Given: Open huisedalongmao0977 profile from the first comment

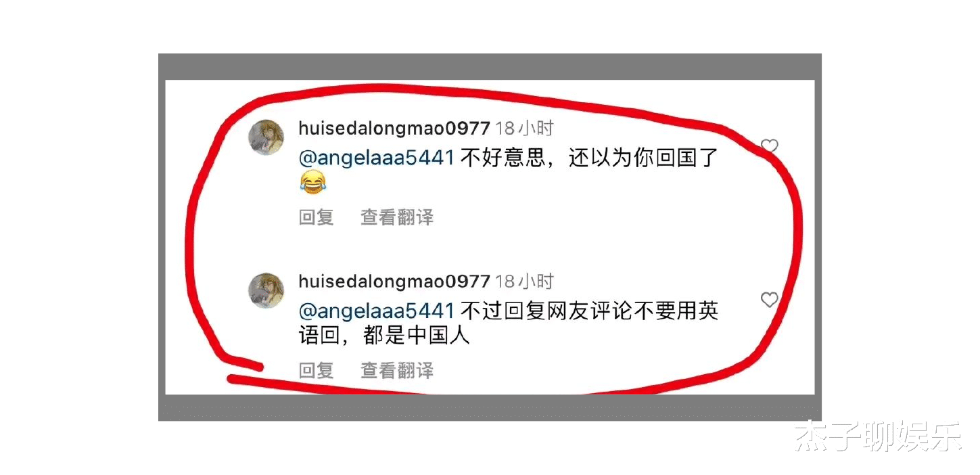Looking at the screenshot, I should [x=394, y=128].
